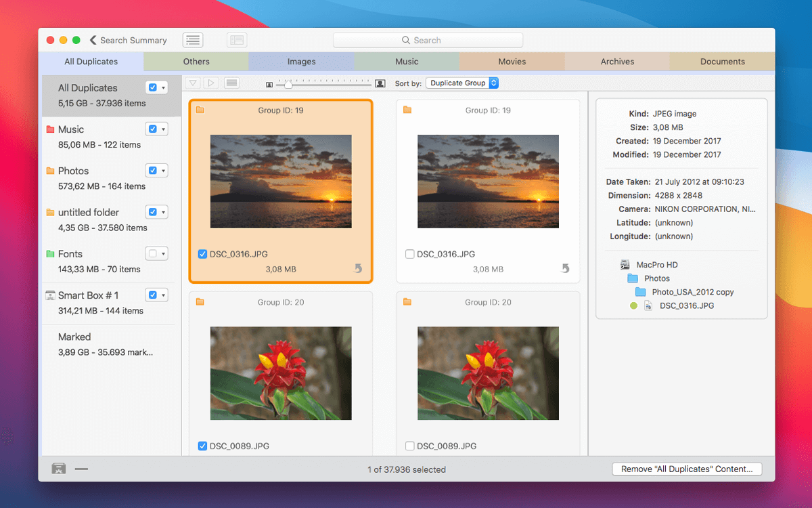Viewport: 812px width, 508px height.
Task: Click the large thumbnail size icon
Action: 380,83
